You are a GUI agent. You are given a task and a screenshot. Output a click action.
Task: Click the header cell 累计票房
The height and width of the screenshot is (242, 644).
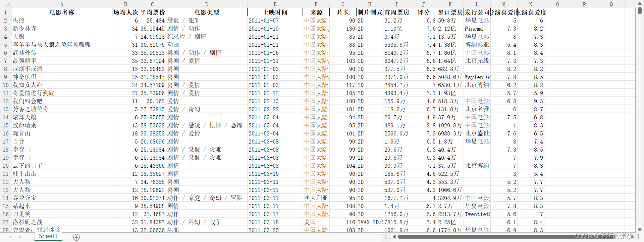coord(450,12)
